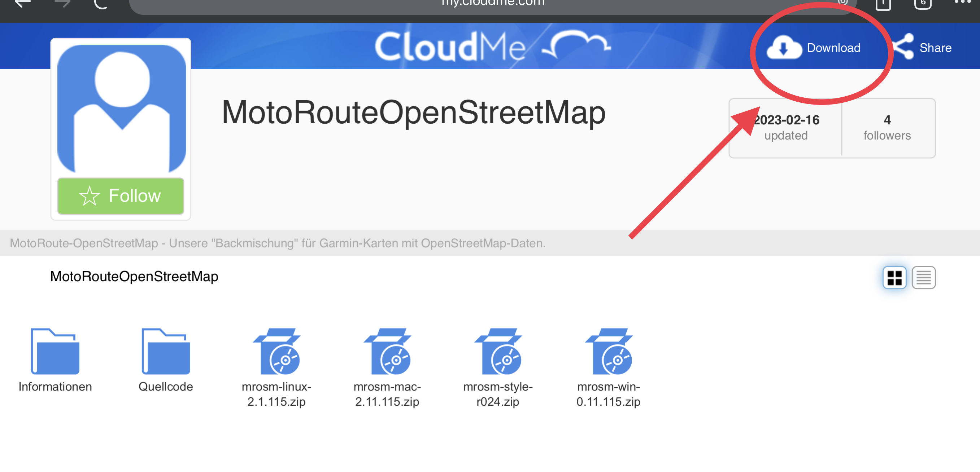The width and height of the screenshot is (980, 472).
Task: Open the browser three-dot menu
Action: coord(962,2)
